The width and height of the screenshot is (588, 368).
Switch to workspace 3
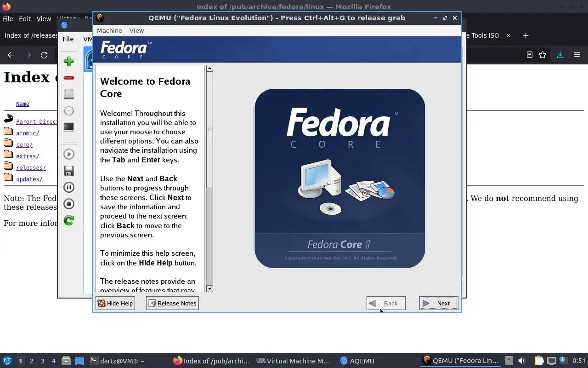[x=42, y=361]
